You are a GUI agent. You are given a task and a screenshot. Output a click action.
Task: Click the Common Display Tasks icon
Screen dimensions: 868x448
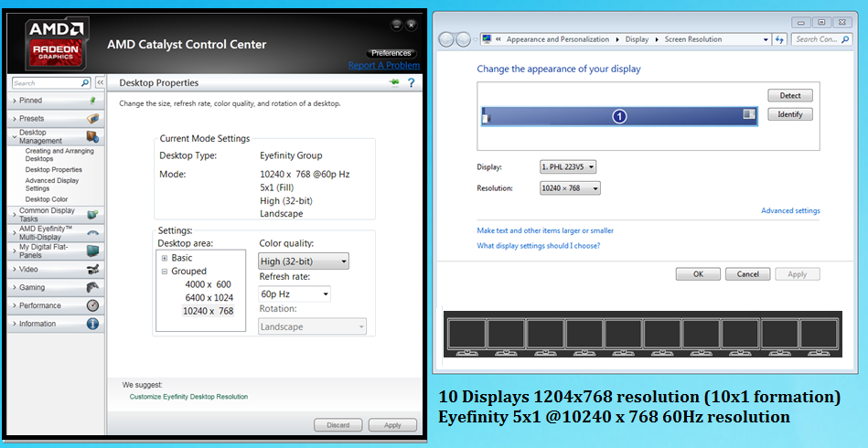pyautogui.click(x=92, y=215)
